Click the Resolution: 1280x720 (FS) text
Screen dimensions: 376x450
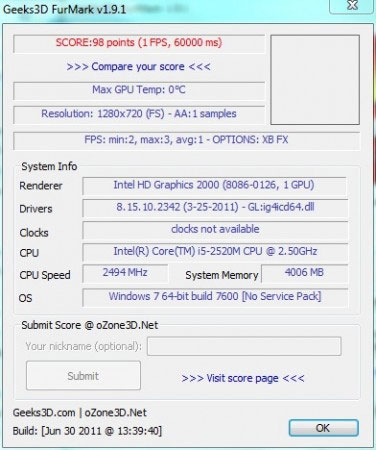coord(139,114)
